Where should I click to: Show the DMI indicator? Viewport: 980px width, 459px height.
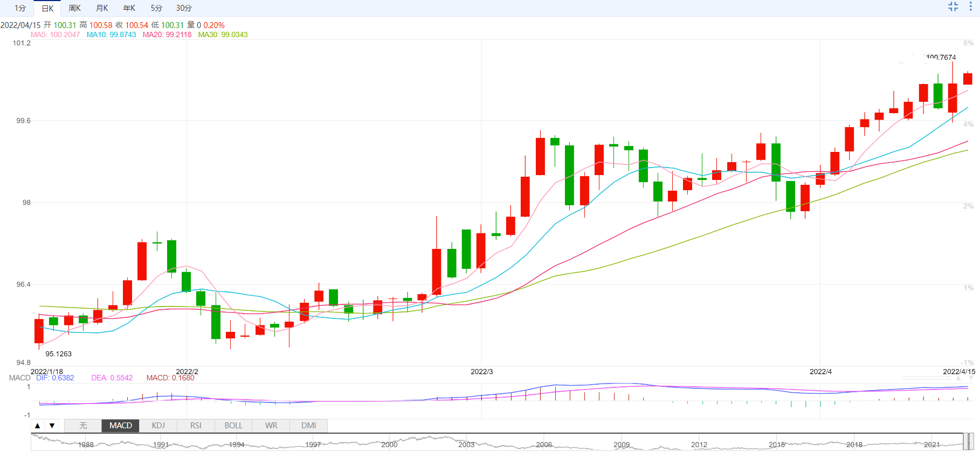[x=309, y=426]
